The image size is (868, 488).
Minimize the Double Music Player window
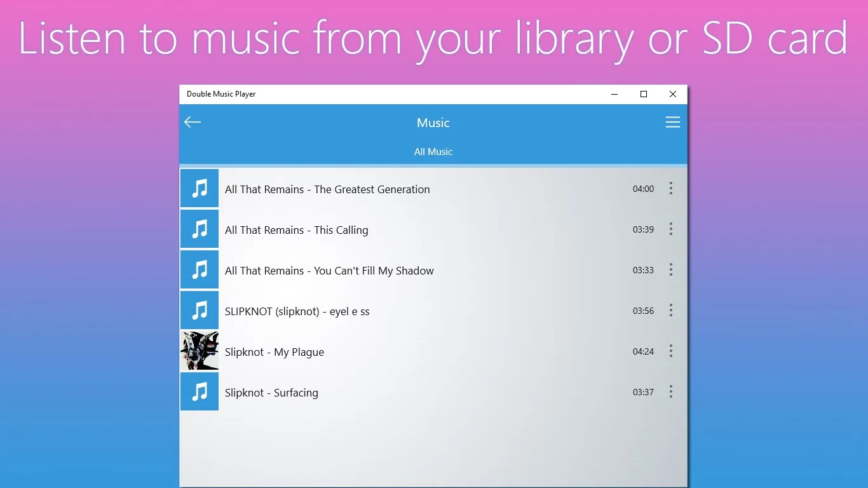pyautogui.click(x=614, y=94)
